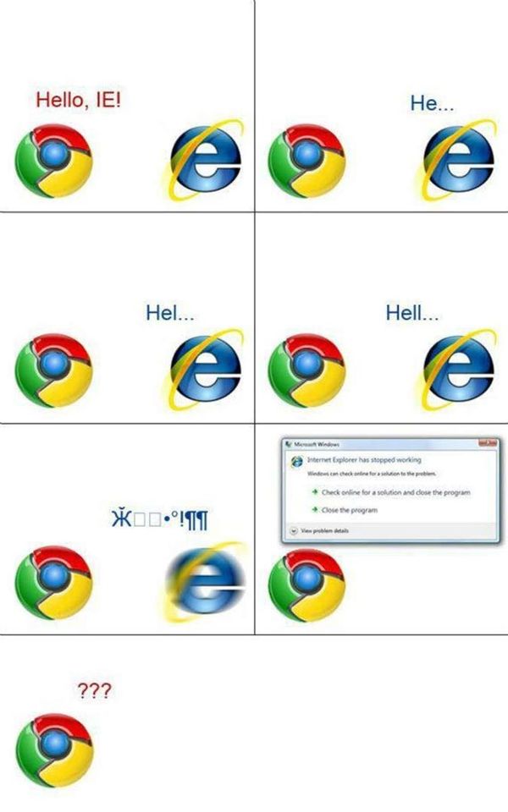Click the Internet Explorer logo beside "Hello, IE!"
Viewport: 508px width, 812px height.
click(x=205, y=160)
